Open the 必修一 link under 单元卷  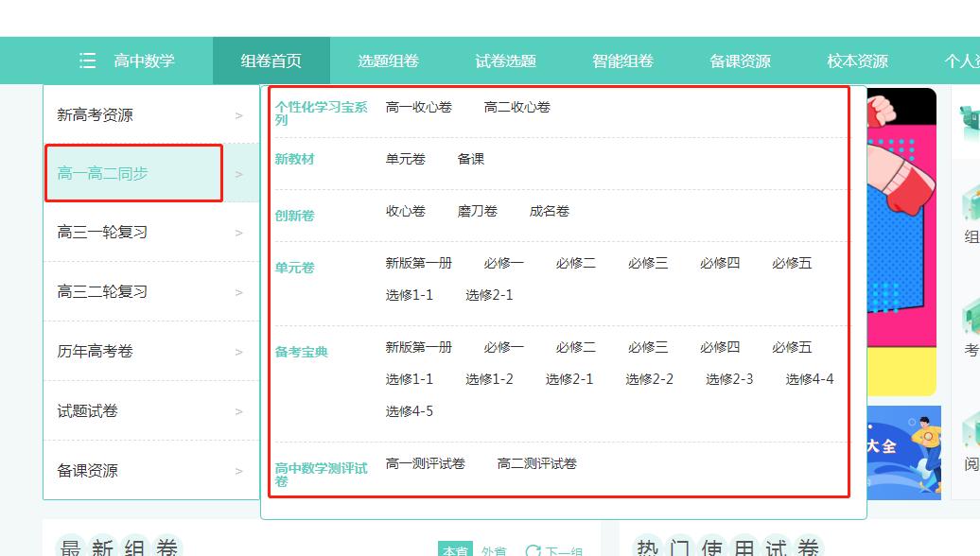point(502,263)
